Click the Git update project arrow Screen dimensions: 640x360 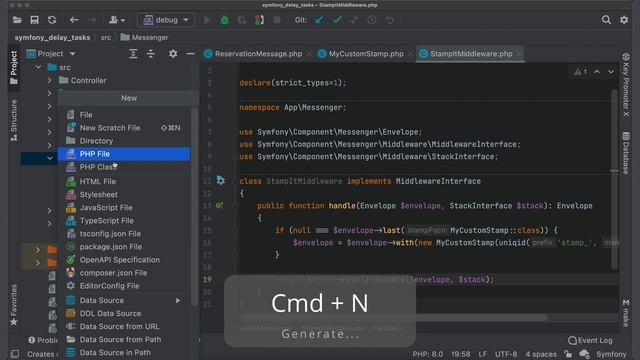pyautogui.click(x=319, y=20)
